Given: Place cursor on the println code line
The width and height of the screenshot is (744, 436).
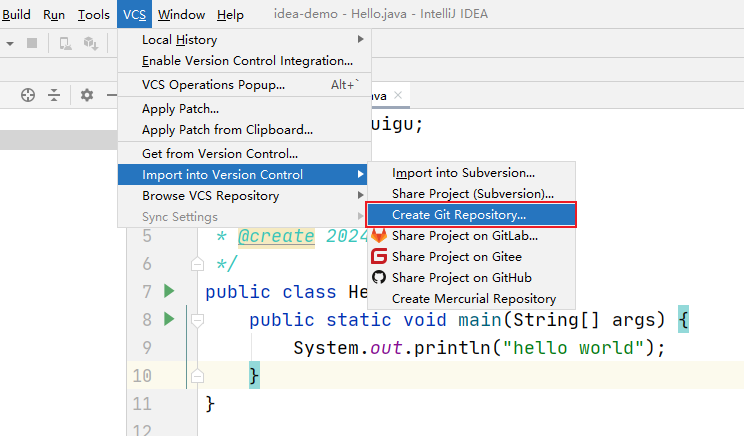Looking at the screenshot, I should [478, 348].
